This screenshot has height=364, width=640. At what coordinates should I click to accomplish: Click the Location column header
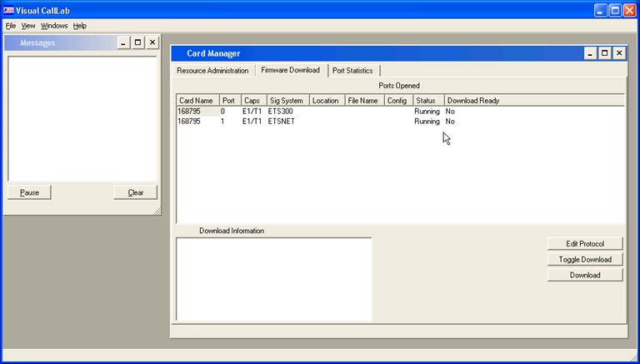coord(327,101)
